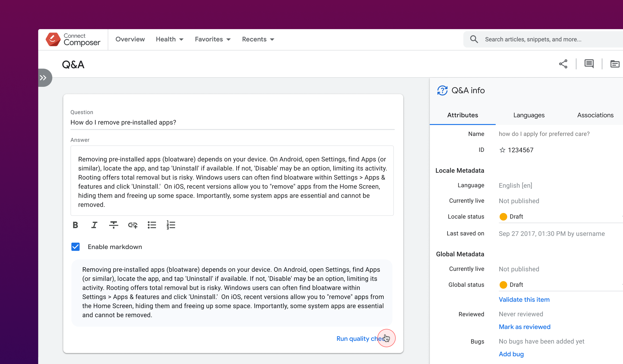Click the Validate this item link
Screen dimensions: 623x364
tap(524, 300)
